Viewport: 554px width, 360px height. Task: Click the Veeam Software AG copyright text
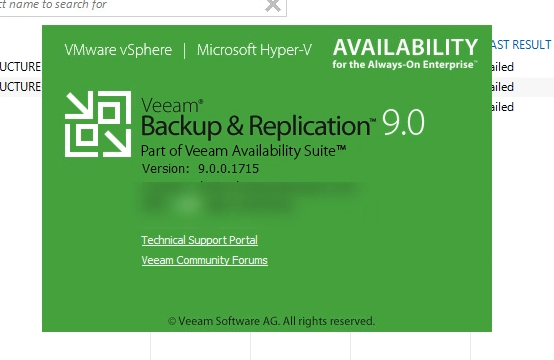[x=271, y=321]
